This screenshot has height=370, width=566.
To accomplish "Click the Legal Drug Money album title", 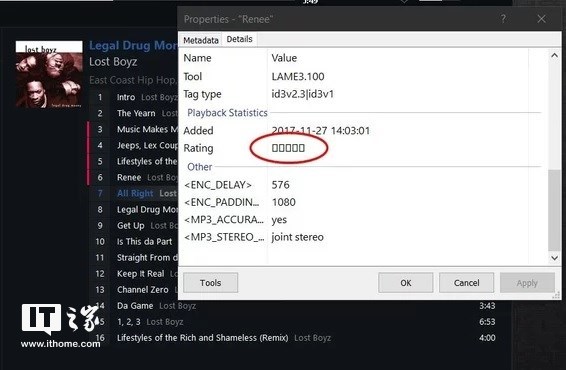I will tap(133, 45).
